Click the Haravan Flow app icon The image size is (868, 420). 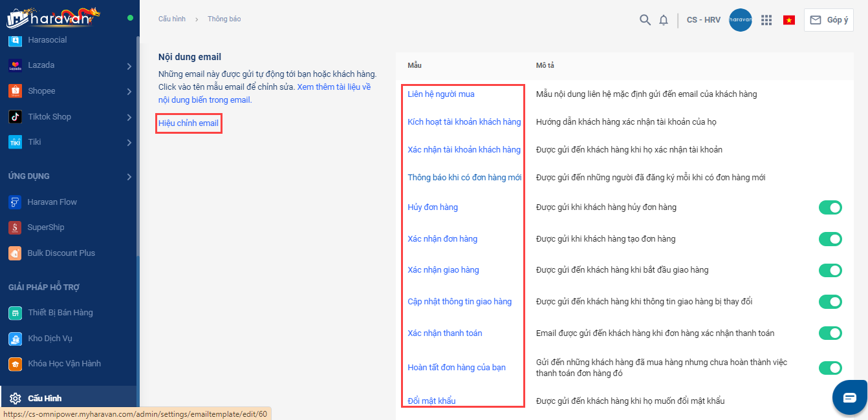[x=15, y=202]
